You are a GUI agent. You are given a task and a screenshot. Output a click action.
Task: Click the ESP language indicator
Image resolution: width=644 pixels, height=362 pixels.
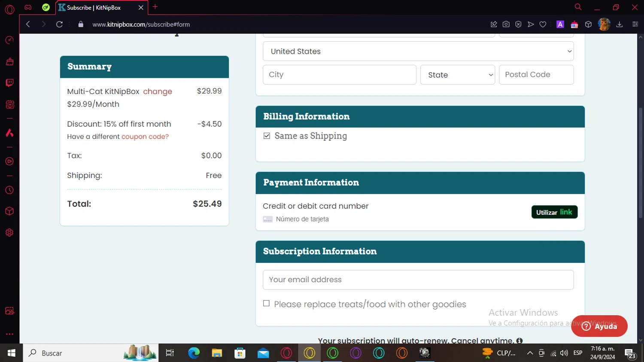tap(578, 353)
